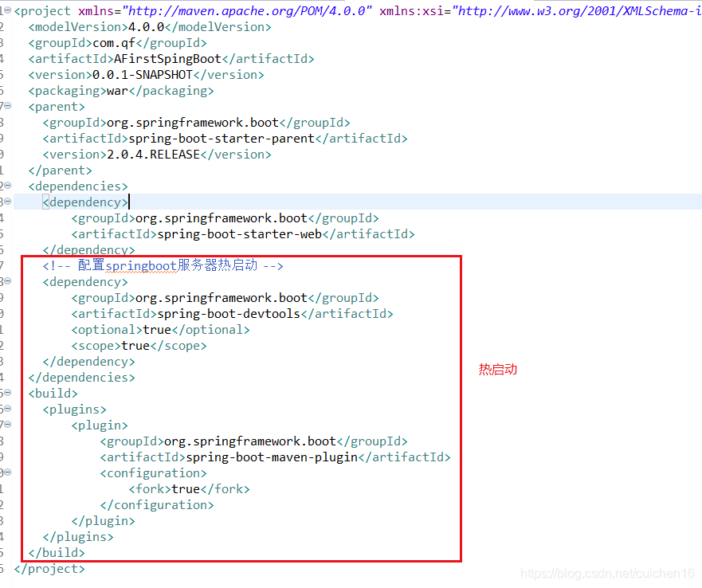Click the closing </build> tag
This screenshot has height=588, width=702.
pyautogui.click(x=57, y=553)
